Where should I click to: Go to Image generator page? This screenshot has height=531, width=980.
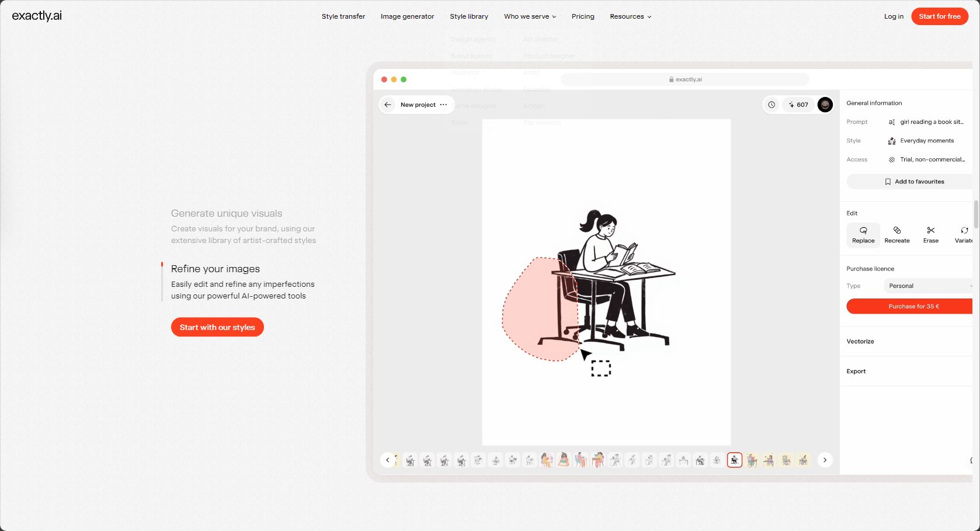[x=407, y=16]
